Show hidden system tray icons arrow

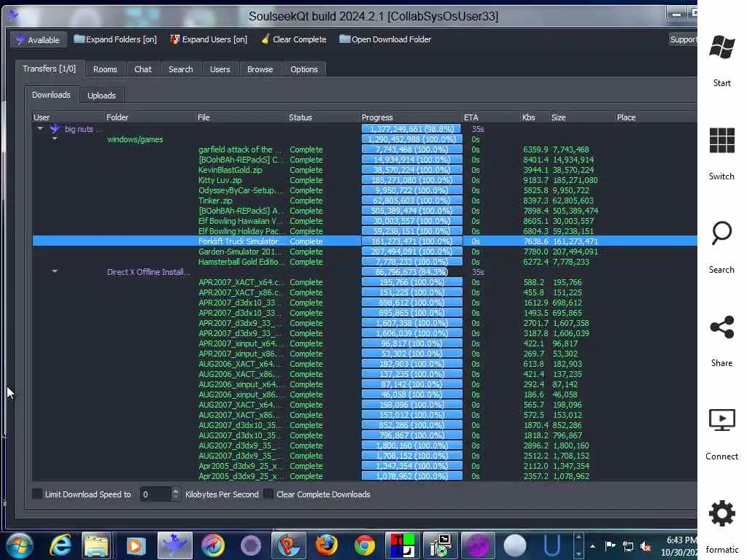(x=592, y=546)
